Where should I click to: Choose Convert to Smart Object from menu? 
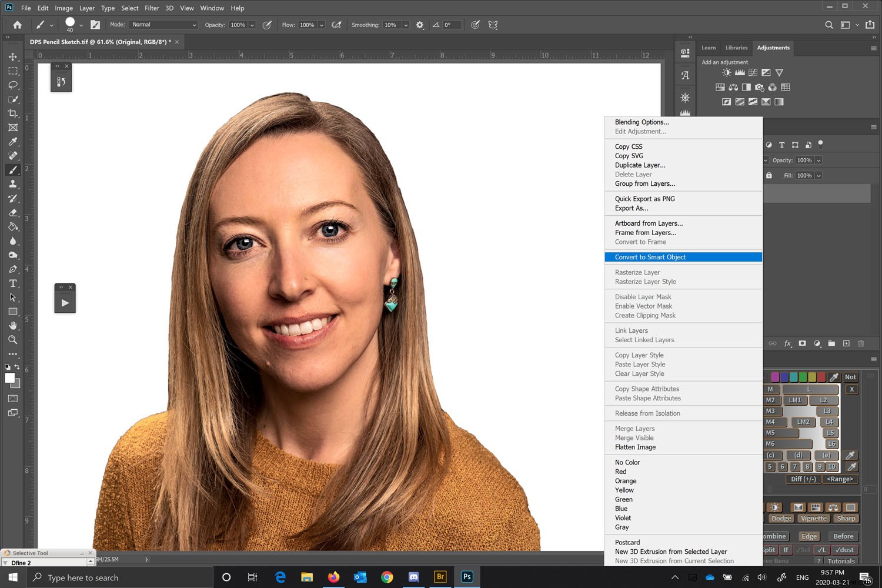coord(650,257)
